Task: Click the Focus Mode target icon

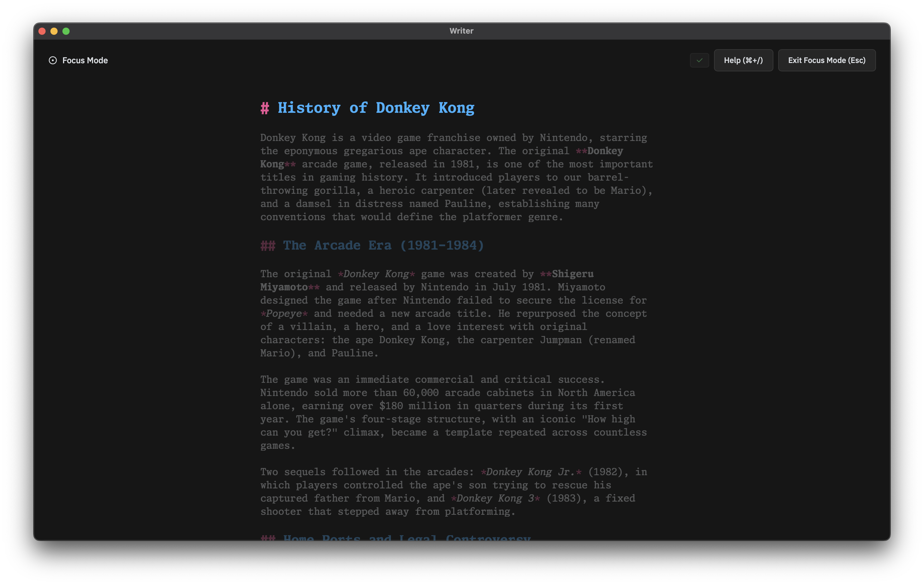Action: click(x=53, y=60)
